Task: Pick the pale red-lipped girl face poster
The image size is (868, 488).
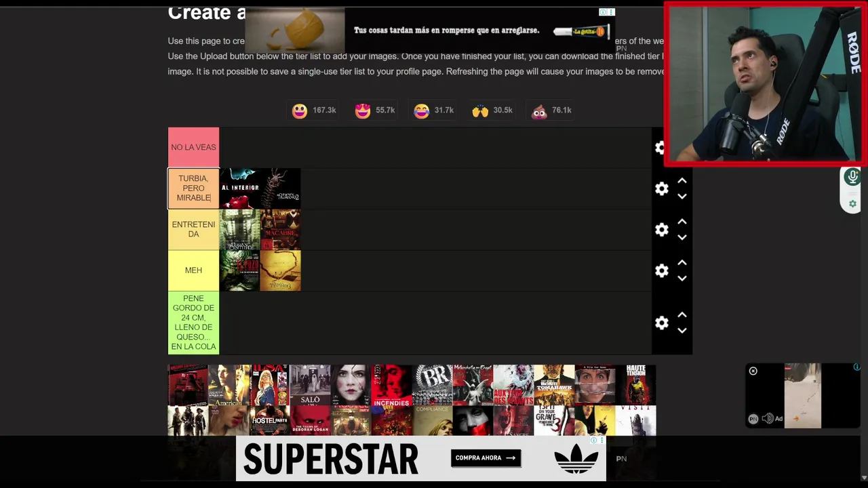Action: [351, 385]
